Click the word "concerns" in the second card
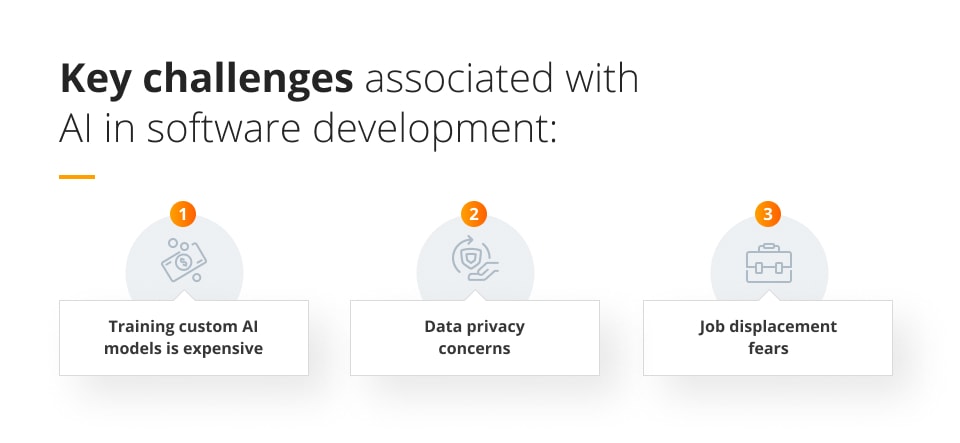The width and height of the screenshot is (960, 443). coord(474,349)
